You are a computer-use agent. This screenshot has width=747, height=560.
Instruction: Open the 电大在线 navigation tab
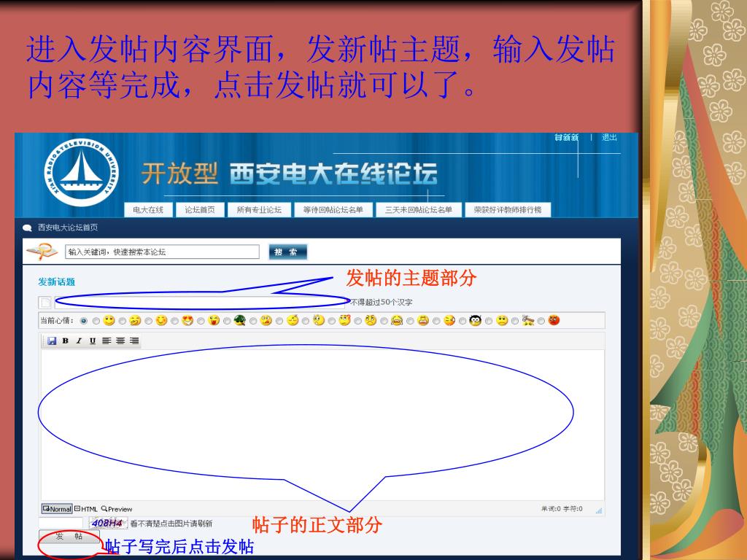pos(148,209)
